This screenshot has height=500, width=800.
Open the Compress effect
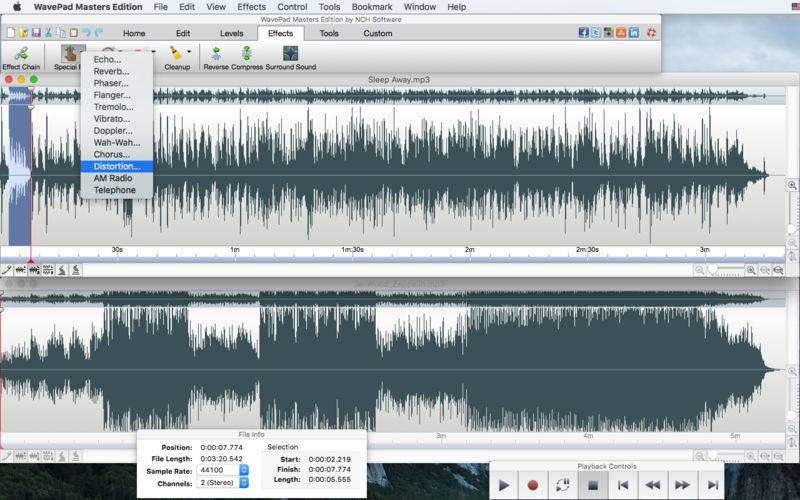[x=247, y=58]
